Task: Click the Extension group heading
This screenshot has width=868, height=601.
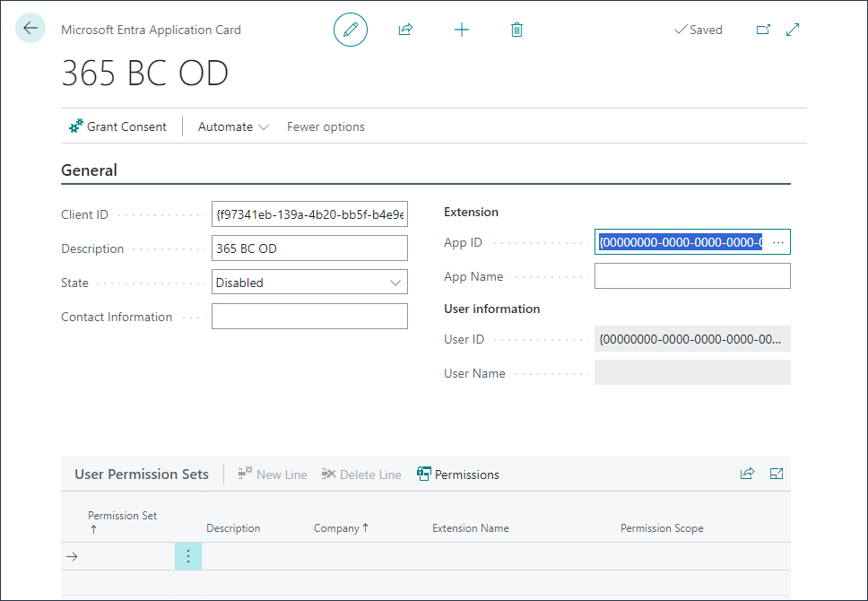Action: [x=471, y=213]
